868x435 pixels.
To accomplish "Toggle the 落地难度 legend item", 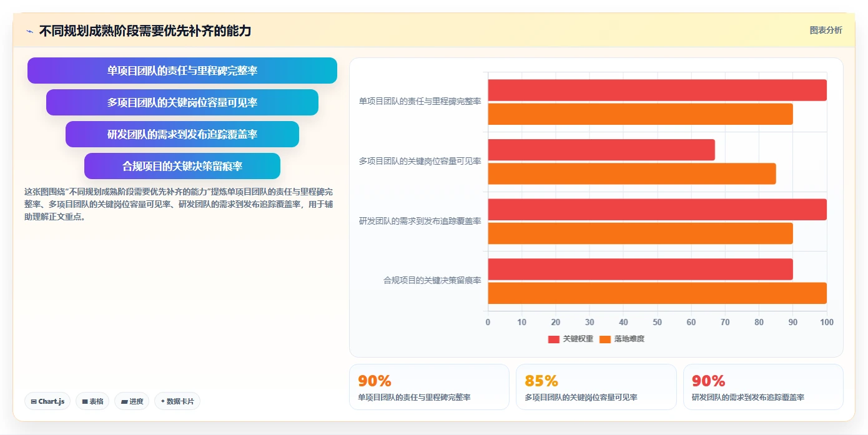I will point(622,339).
